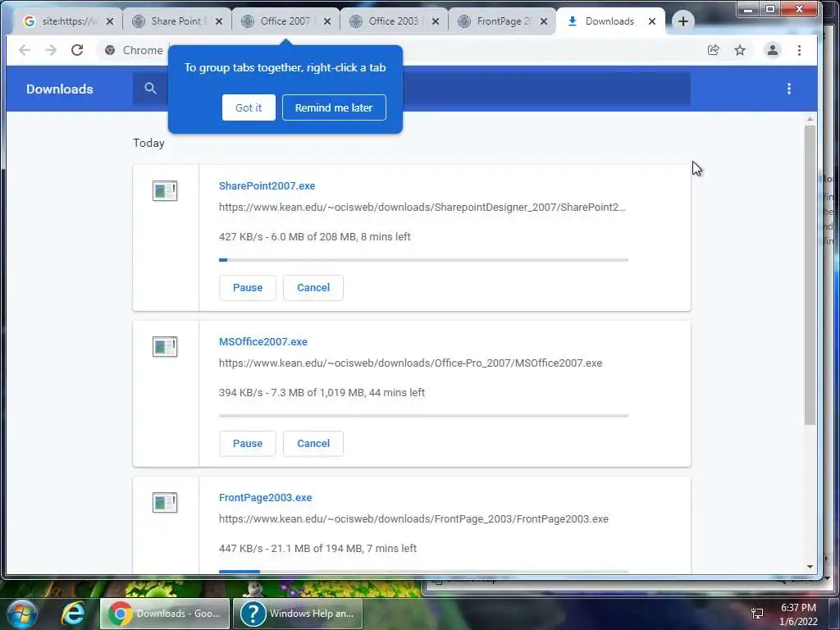Close the Downloads tab
Screen dimensions: 840x630
pyautogui.click(x=652, y=21)
